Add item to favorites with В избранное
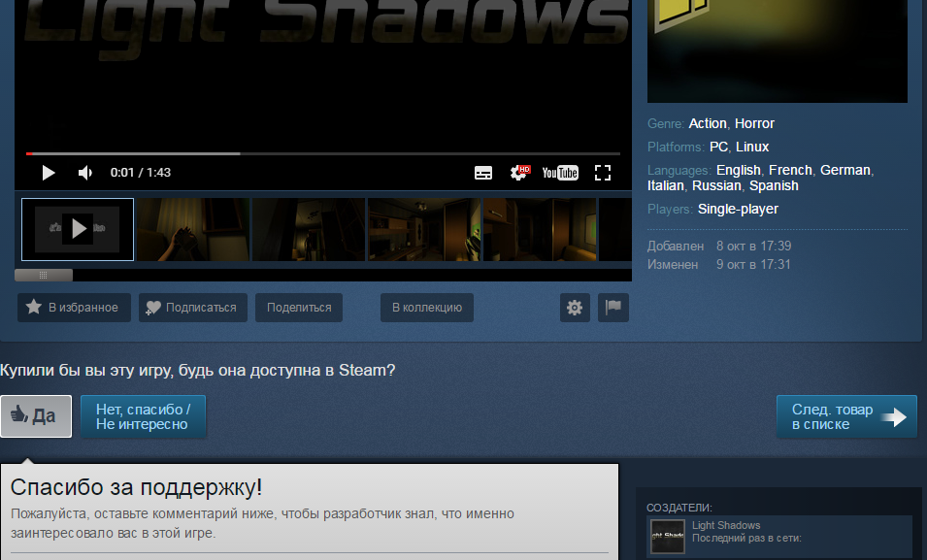927x560 pixels. (74, 308)
